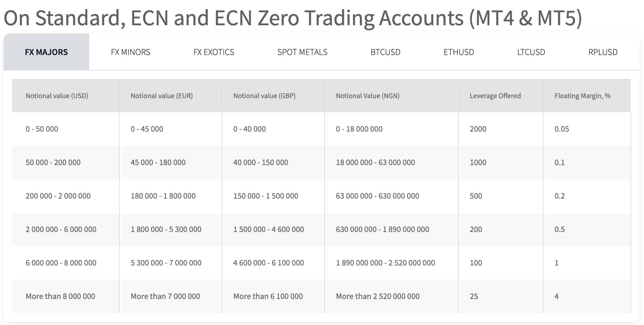
Task: Open the FX EXOTICS tab
Action: pyautogui.click(x=214, y=52)
